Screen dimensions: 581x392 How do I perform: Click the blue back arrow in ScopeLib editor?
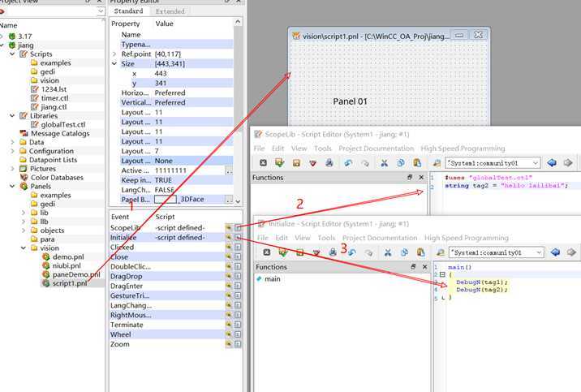coord(552,162)
